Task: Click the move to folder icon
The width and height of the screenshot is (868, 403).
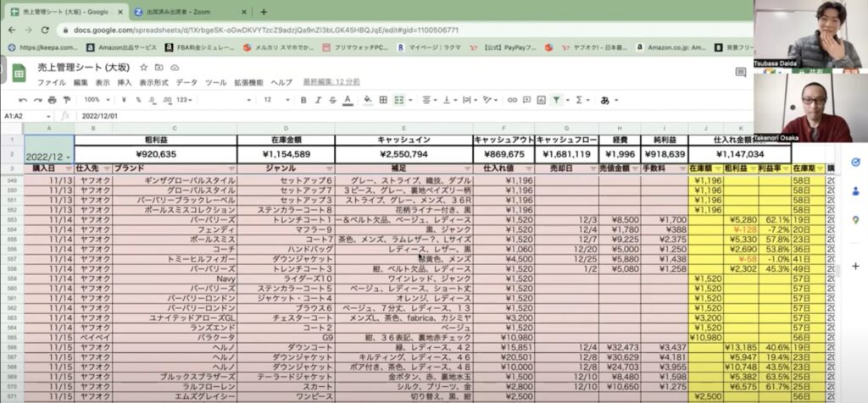Action: click(159, 68)
